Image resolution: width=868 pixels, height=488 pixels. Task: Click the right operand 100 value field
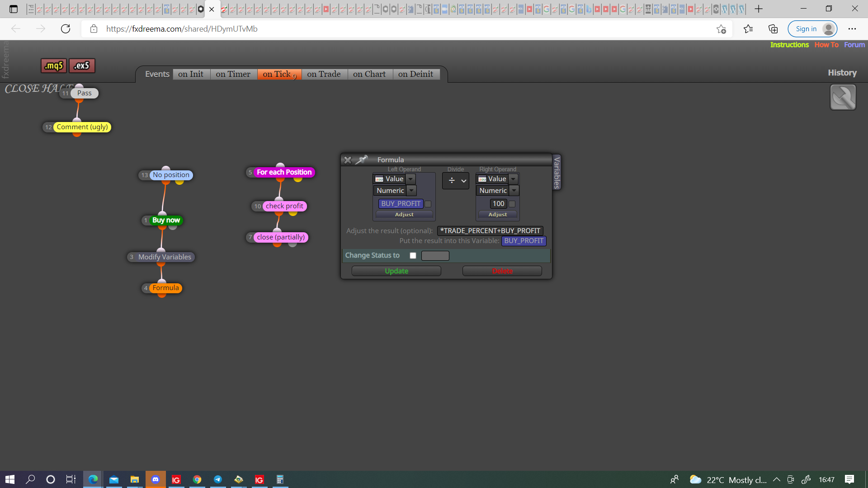pos(498,204)
